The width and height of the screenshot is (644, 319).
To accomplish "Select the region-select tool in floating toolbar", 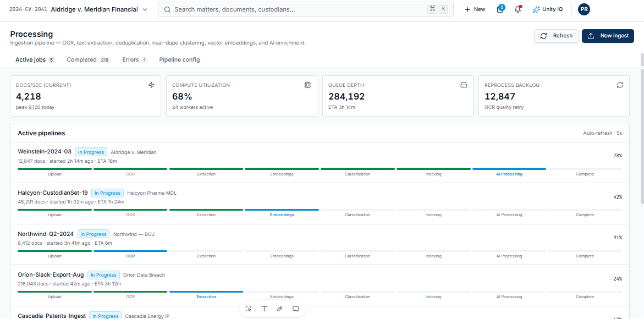I will coord(248,309).
